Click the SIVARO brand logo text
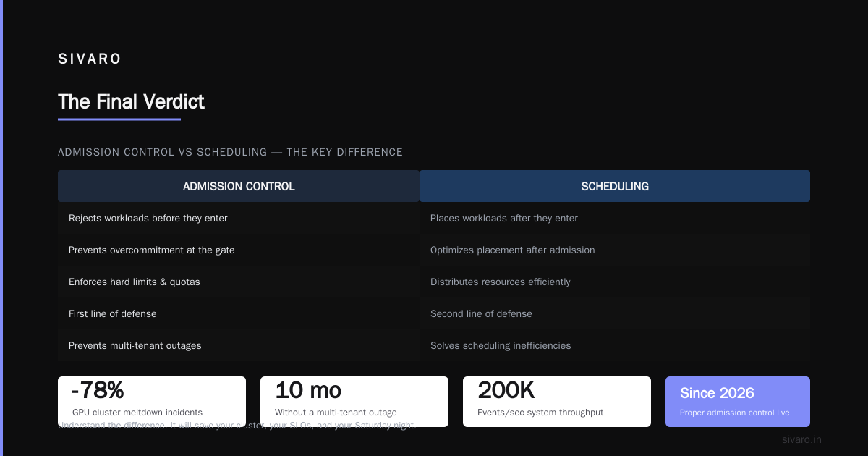This screenshot has height=456, width=868. tap(90, 59)
